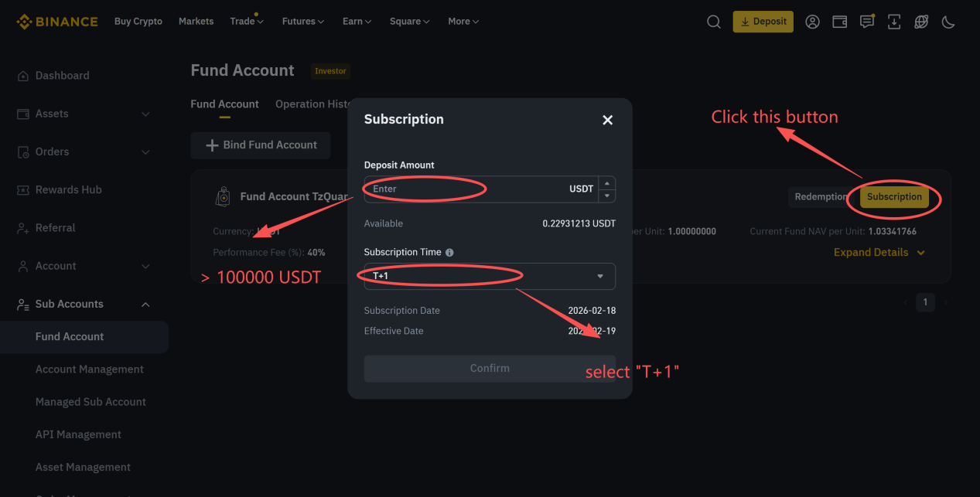
Task: Open the wallet icon in header
Action: [x=839, y=22]
